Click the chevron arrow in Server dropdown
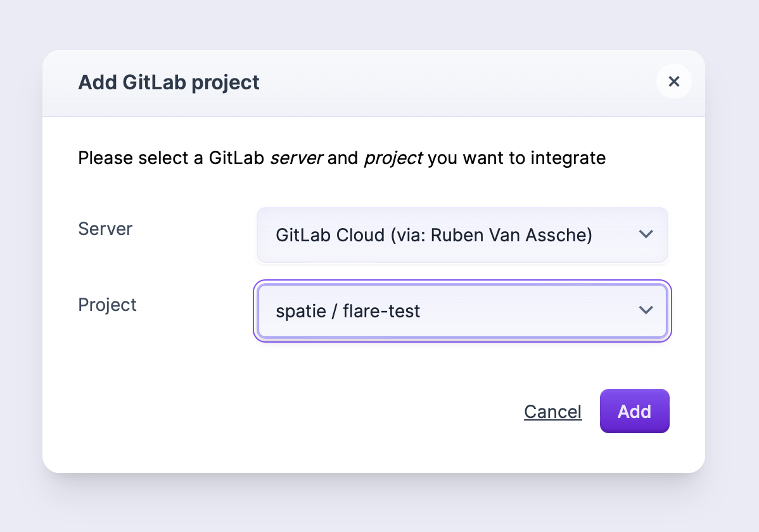Screen dimensions: 759x532 [646, 234]
